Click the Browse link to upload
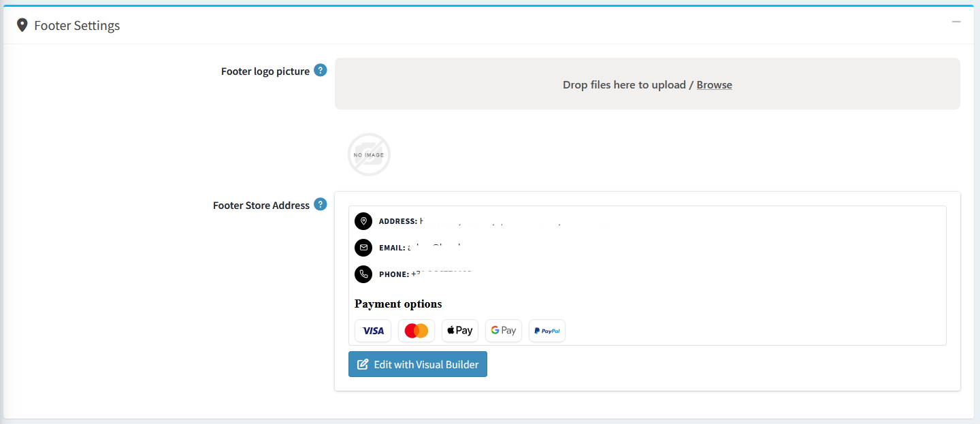Screen dimensions: 980x424 pyautogui.click(x=714, y=85)
